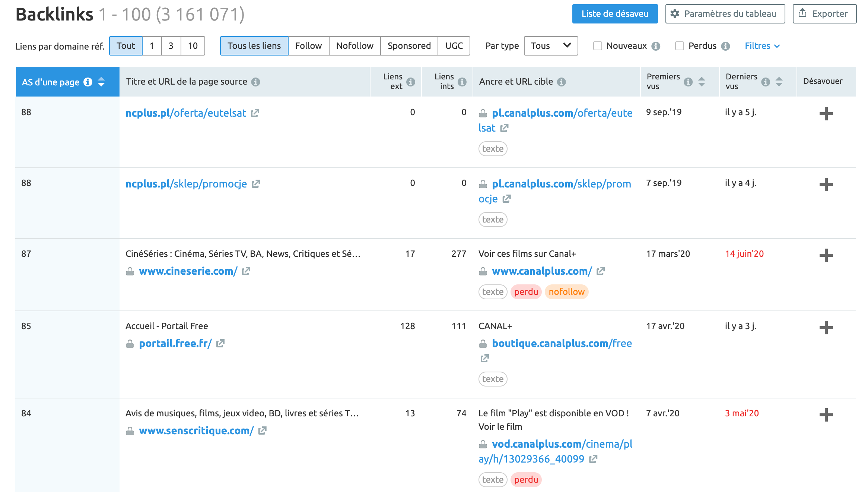Open vod.canalplus.com/cinema/play target link

tap(556, 451)
